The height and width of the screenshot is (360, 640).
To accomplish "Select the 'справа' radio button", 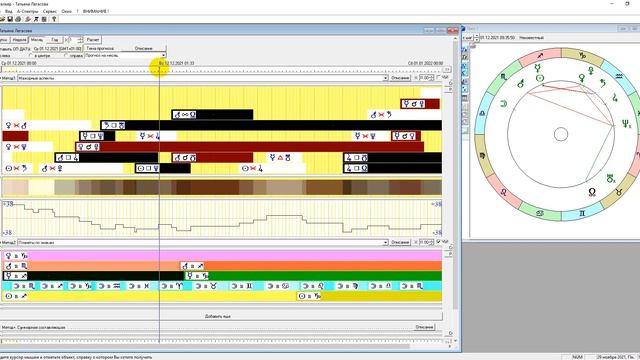I will (66, 56).
